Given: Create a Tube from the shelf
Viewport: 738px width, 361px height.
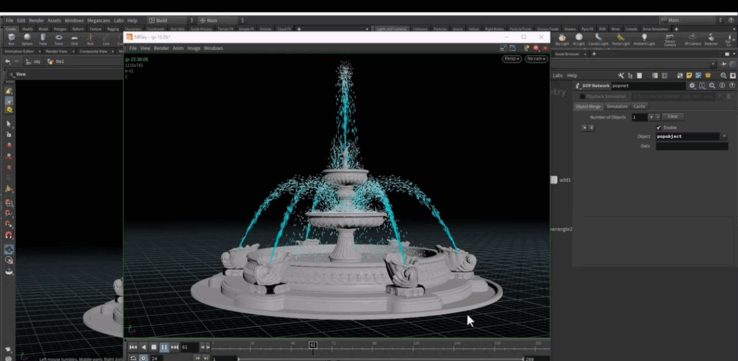Looking at the screenshot, I should pos(43,39).
